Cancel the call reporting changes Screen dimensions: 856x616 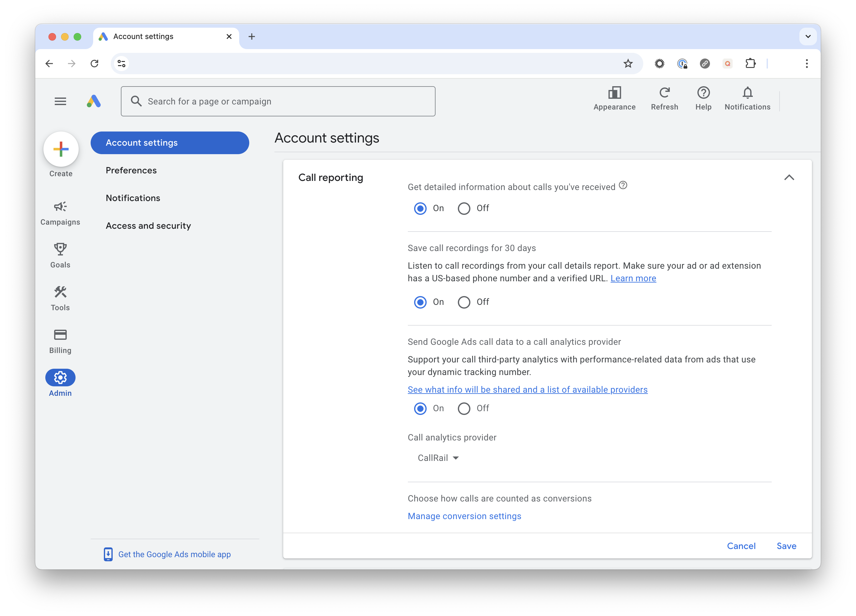(741, 546)
